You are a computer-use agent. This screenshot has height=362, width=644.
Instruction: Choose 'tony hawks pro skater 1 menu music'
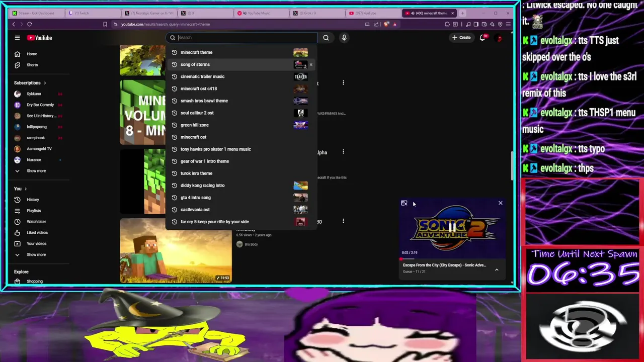(x=241, y=149)
